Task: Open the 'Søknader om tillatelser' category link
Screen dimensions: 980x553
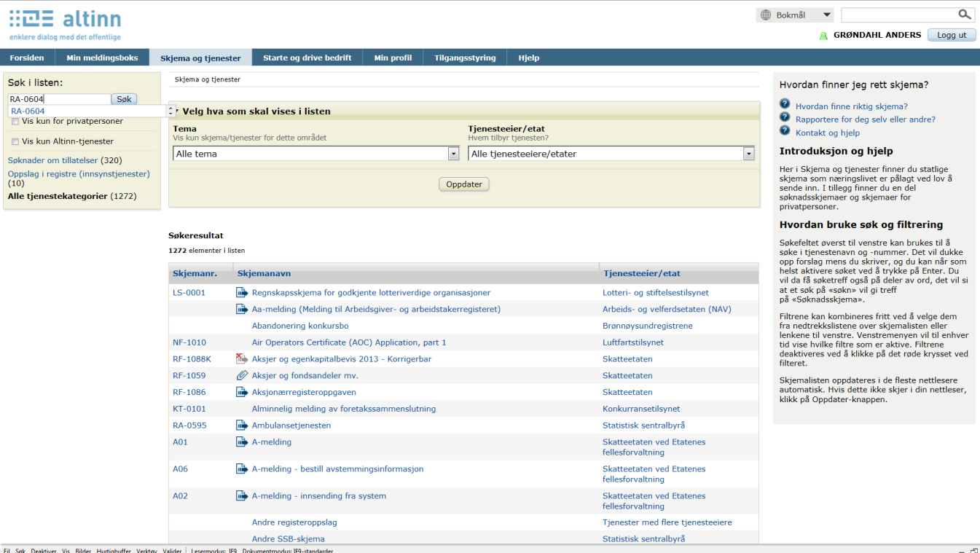Action: click(x=52, y=160)
